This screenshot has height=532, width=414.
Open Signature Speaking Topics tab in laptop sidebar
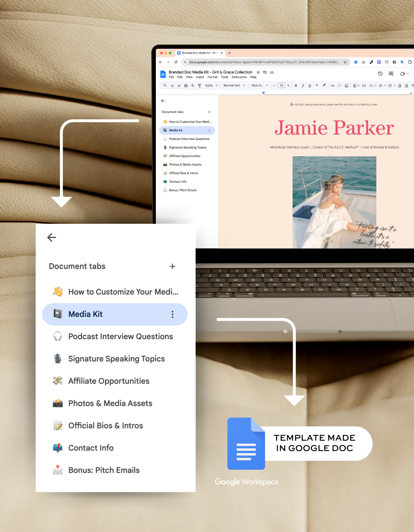[x=187, y=147]
